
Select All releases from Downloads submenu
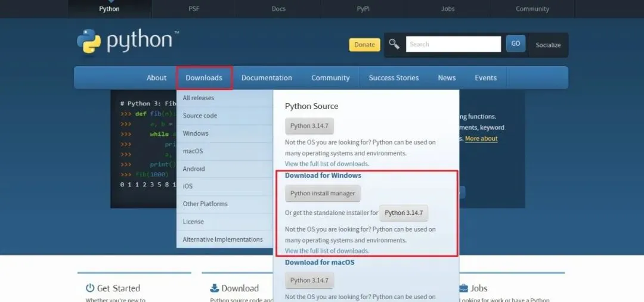coord(225,98)
